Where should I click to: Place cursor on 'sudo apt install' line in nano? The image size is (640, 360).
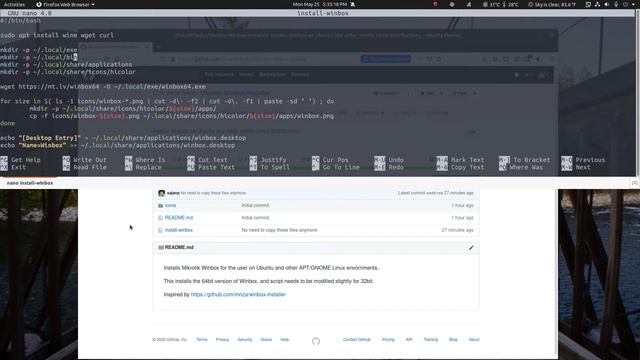click(57, 35)
